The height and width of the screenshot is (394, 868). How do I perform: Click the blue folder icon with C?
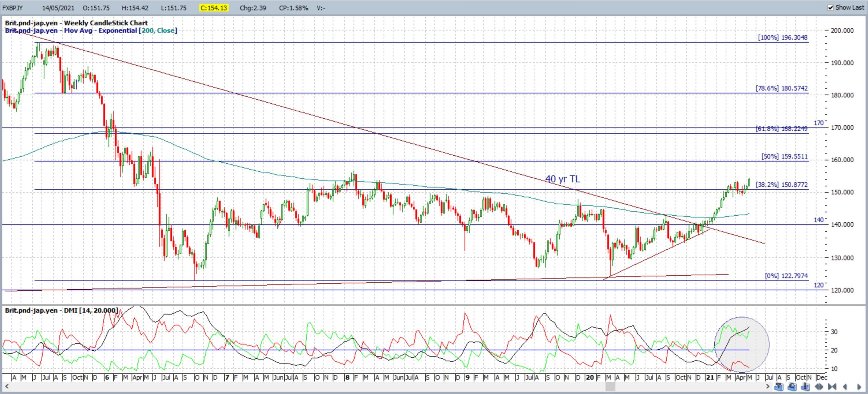pos(792,386)
